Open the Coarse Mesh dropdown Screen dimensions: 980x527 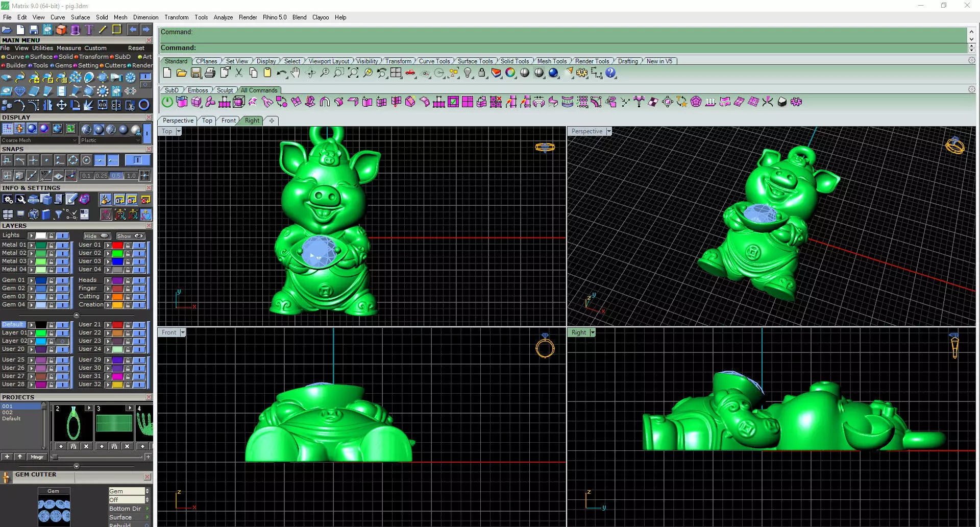(39, 140)
